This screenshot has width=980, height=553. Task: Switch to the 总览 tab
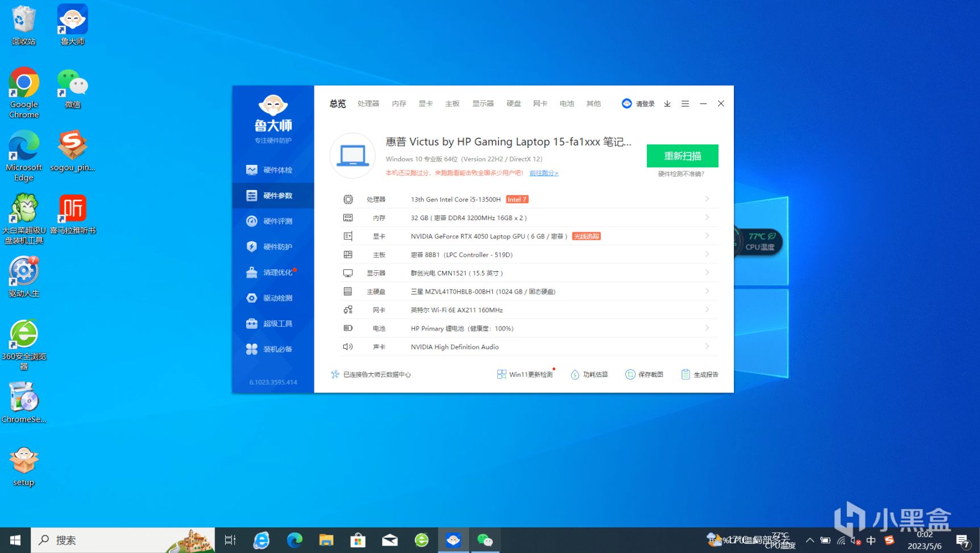tap(338, 104)
